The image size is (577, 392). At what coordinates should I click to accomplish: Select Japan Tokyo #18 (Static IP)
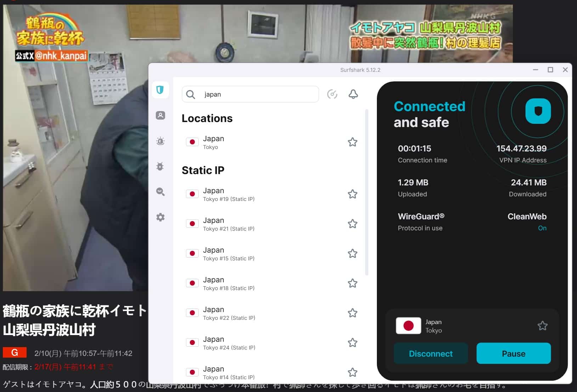pos(271,283)
